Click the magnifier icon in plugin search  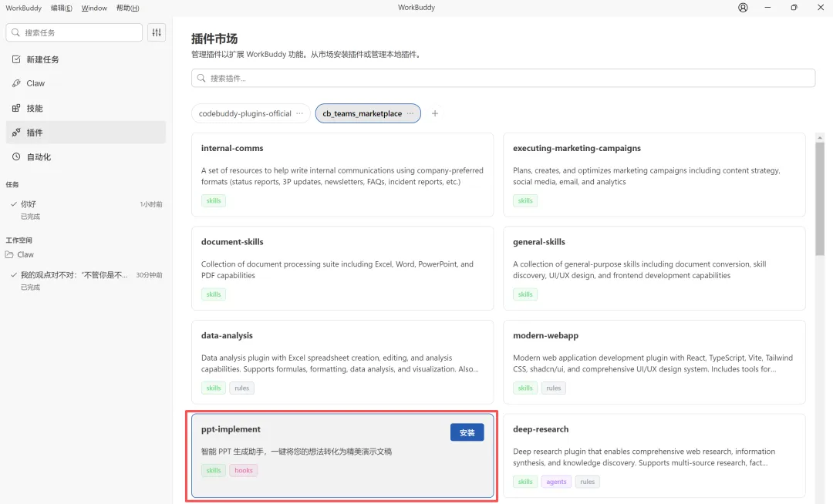coord(201,78)
